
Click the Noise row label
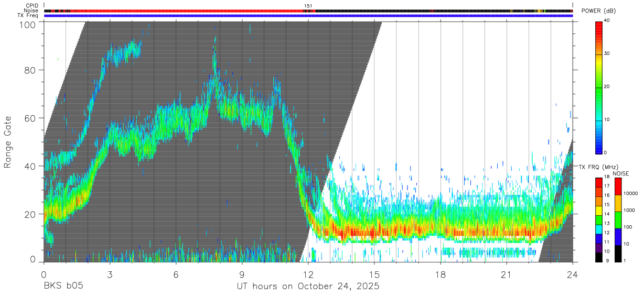click(31, 10)
